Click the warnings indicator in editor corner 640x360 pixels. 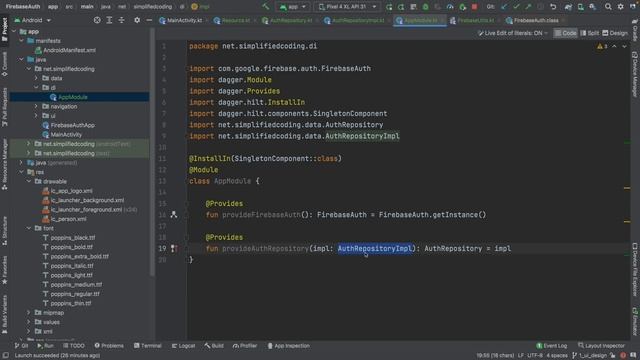point(602,47)
